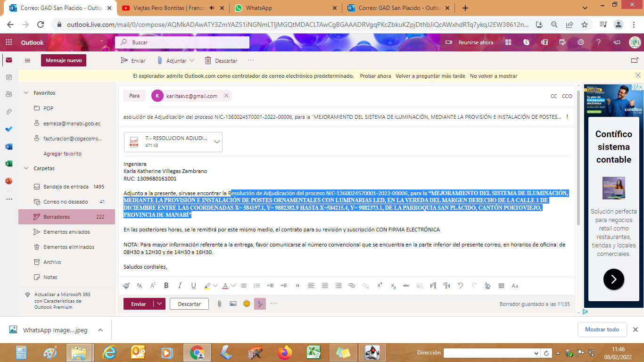
Task: Open the Settings gear in Outlook header
Action: tap(581, 42)
